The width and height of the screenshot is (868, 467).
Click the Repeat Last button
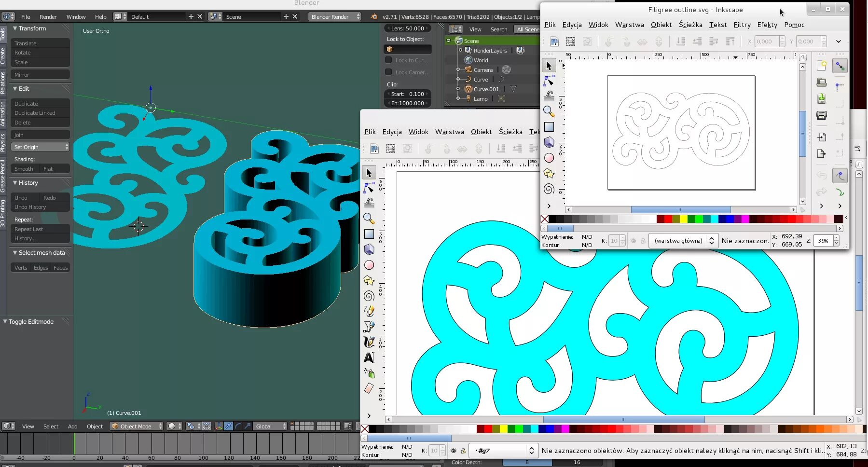click(41, 229)
